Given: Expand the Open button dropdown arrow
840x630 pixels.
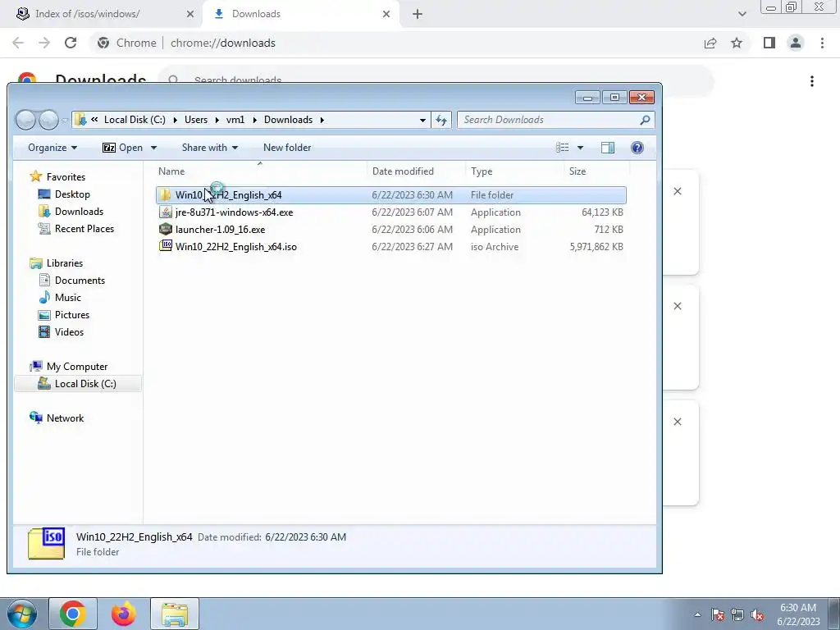Looking at the screenshot, I should tap(153, 148).
